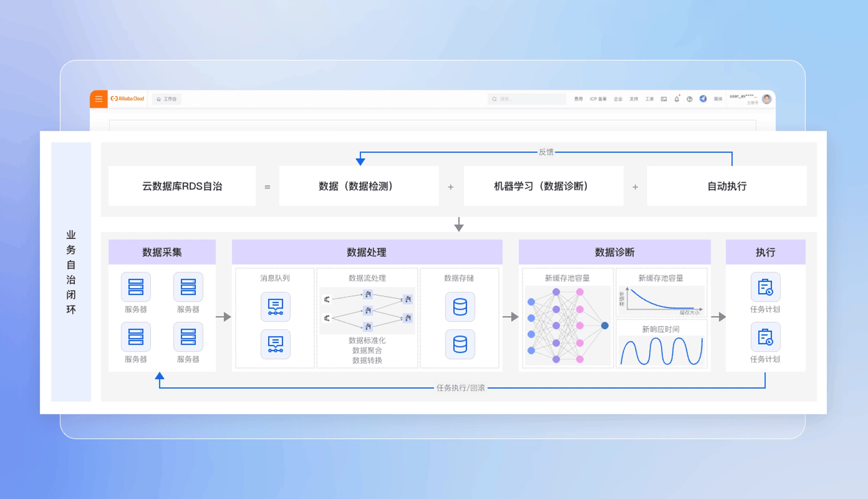
Task: Open the ICP 备案 menu
Action: (598, 99)
